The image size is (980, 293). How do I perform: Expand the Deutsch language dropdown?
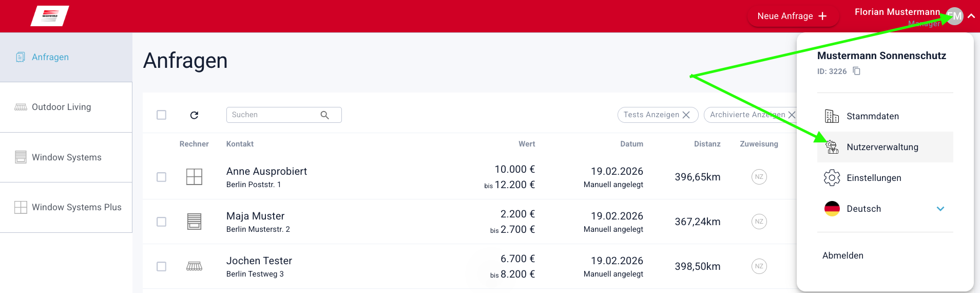click(940, 209)
